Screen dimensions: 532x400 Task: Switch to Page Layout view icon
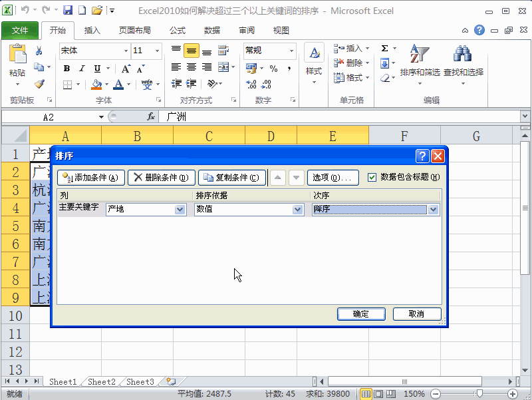(x=378, y=394)
